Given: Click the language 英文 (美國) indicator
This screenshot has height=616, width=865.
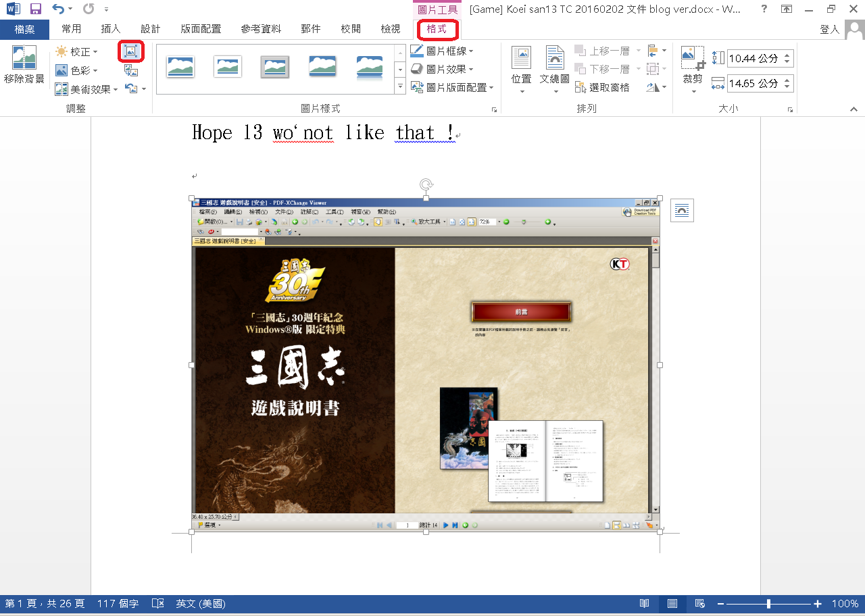Looking at the screenshot, I should click(201, 603).
